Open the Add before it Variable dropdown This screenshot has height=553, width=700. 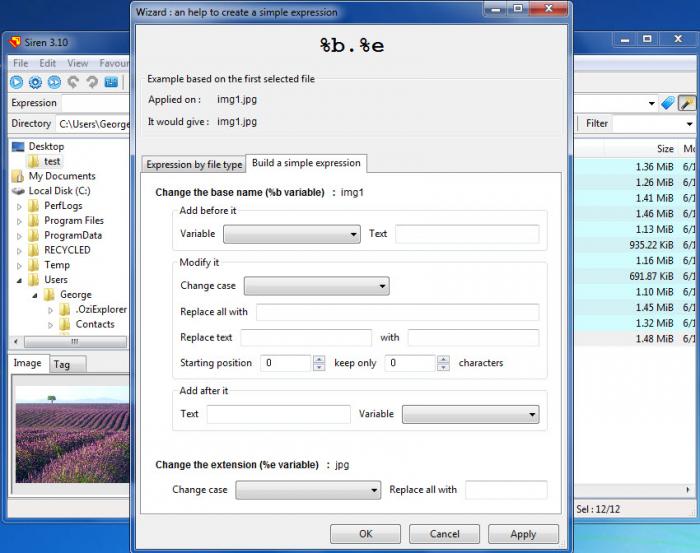[x=292, y=234]
